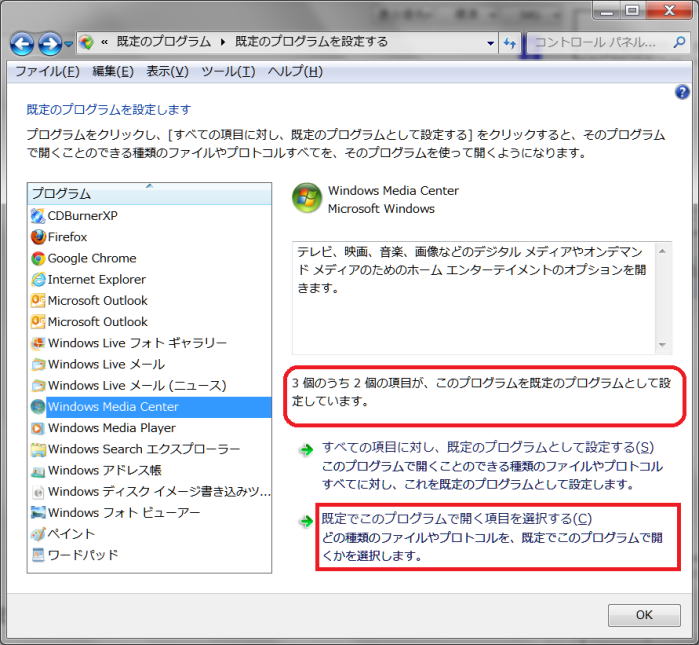Click すべての項目に対し、既定のプログラムとして設定する(S) link
The width and height of the screenshot is (699, 645).
pos(488,447)
